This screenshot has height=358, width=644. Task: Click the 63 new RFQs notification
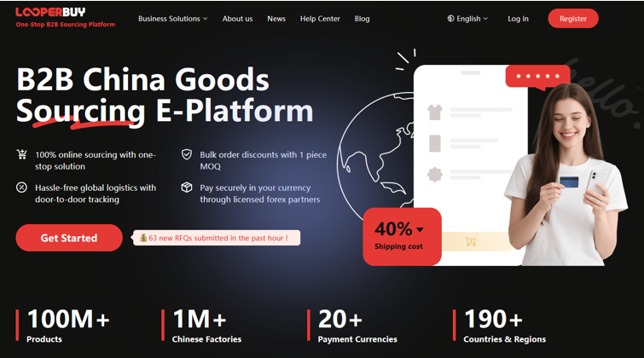pyautogui.click(x=216, y=238)
